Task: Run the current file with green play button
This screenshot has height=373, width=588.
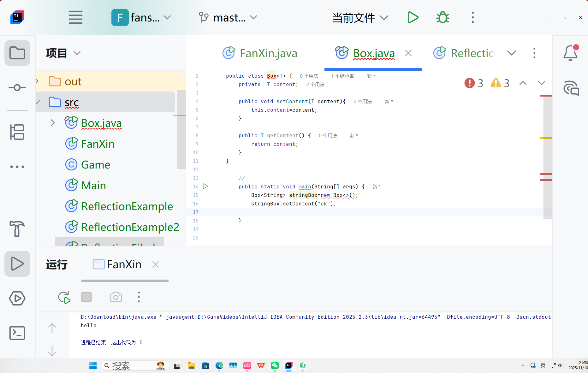Action: [413, 17]
